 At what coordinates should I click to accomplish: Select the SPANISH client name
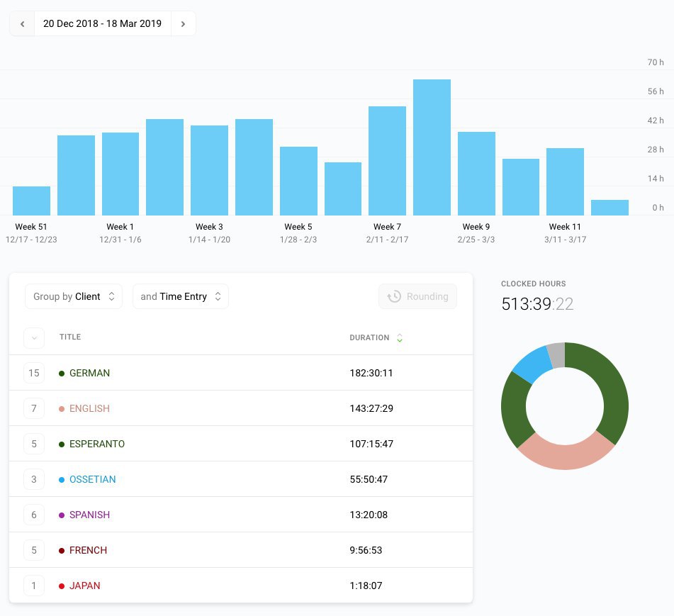[x=89, y=515]
